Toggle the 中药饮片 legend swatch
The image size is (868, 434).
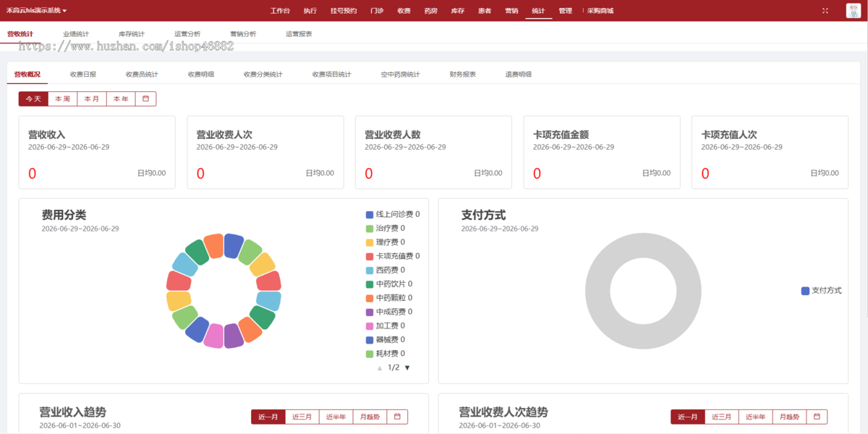(370, 284)
